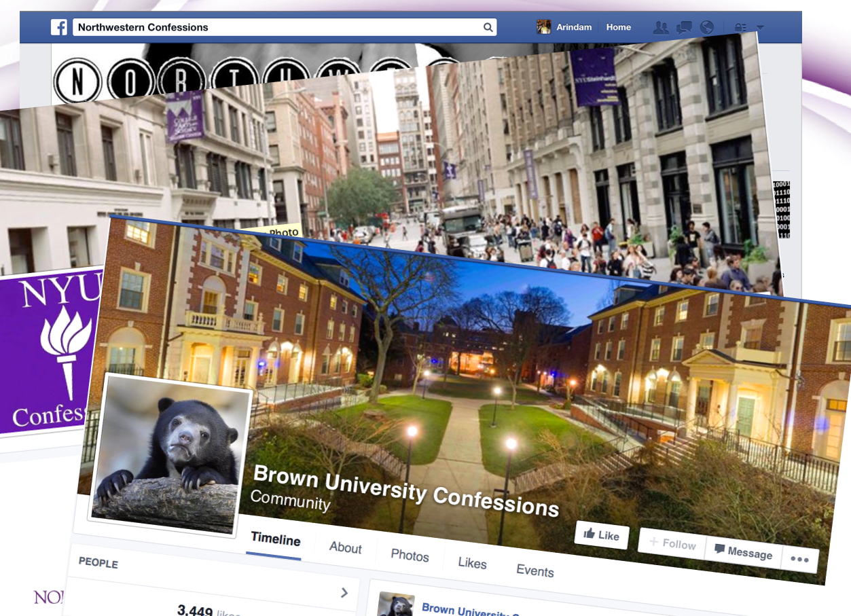Click the small bear avatar beside the post

tap(395, 604)
